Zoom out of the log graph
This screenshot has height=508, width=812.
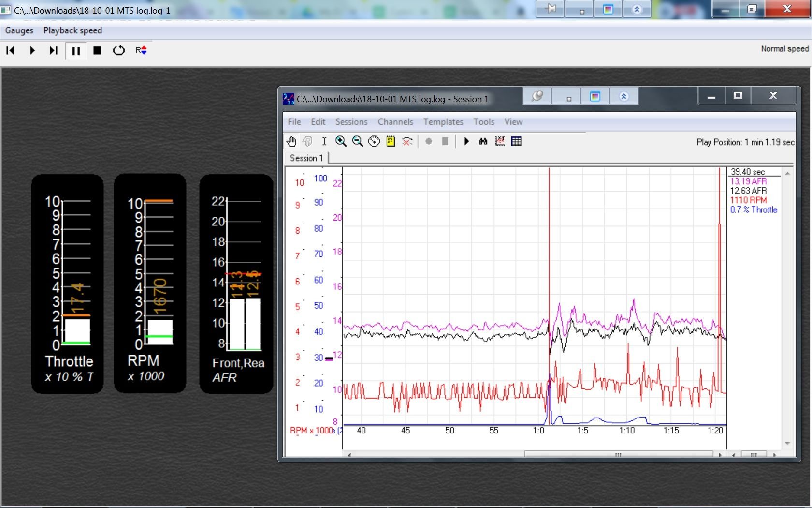(x=358, y=141)
